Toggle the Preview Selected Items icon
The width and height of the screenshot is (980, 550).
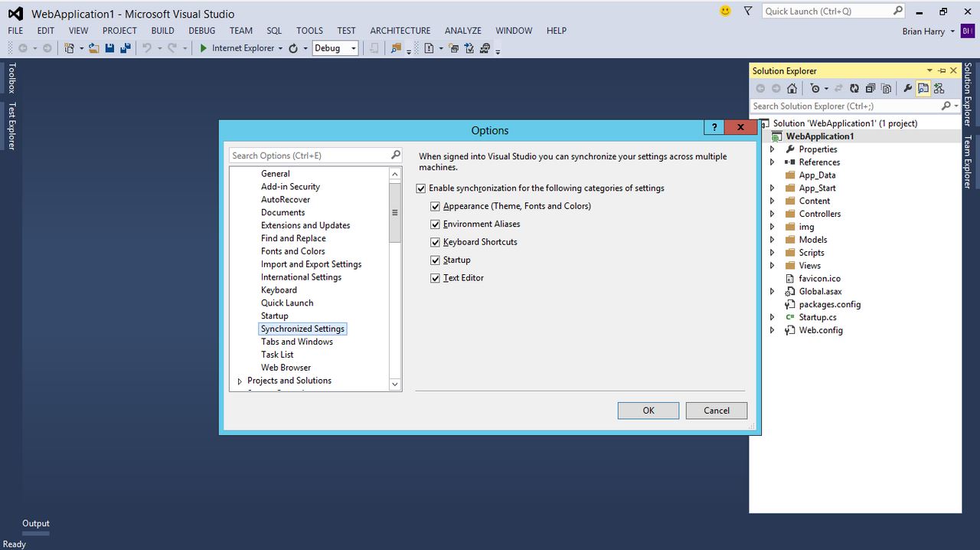[923, 89]
